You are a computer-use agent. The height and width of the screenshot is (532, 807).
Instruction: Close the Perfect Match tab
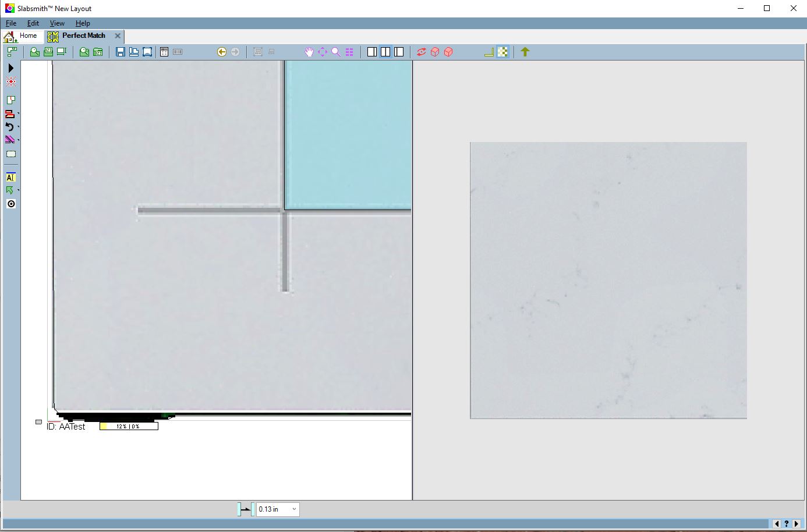(x=118, y=36)
